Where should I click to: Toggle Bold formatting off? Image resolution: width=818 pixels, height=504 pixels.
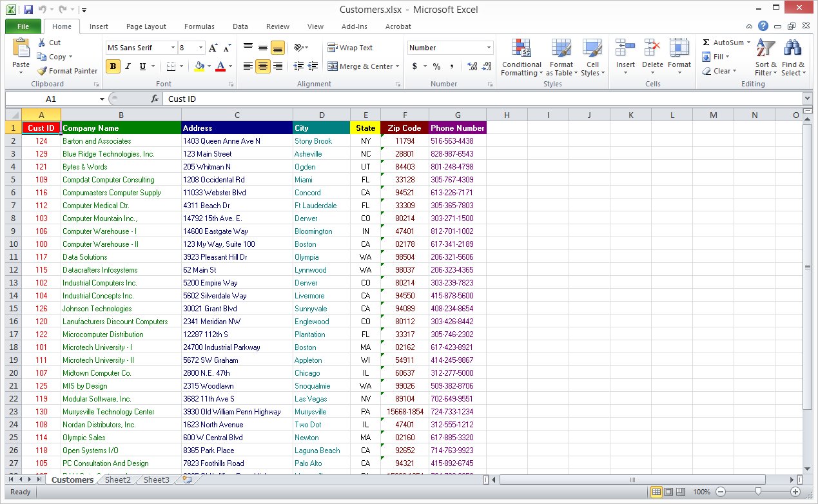[113, 66]
